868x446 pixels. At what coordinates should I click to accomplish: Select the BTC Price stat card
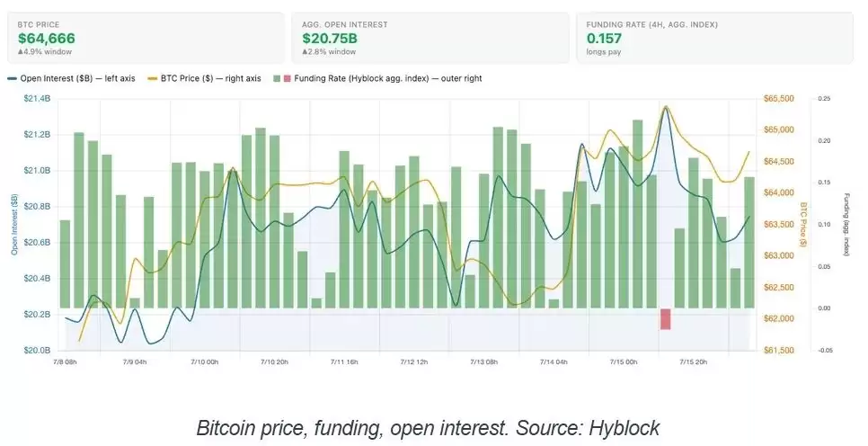pyautogui.click(x=146, y=39)
